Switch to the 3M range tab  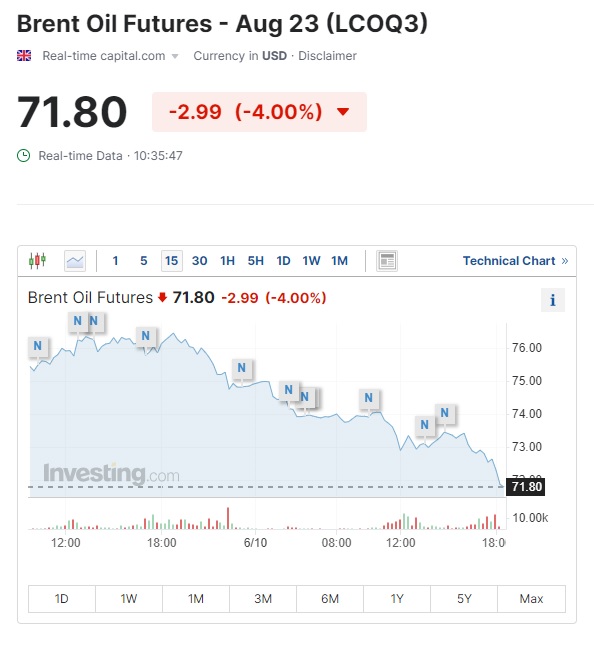(263, 599)
